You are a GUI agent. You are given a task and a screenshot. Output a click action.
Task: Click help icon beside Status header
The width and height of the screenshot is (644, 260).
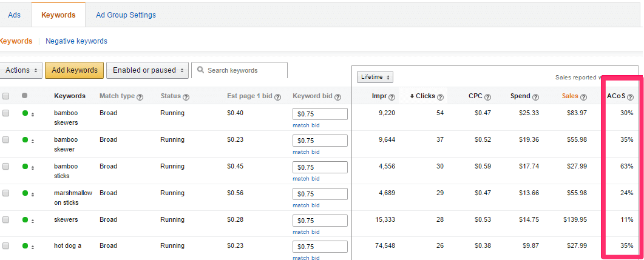(186, 97)
